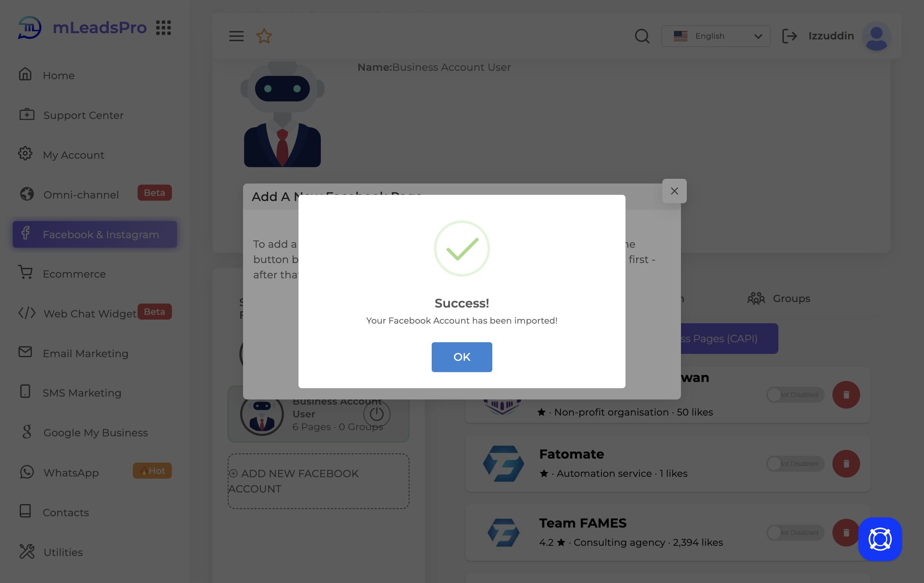Open the Ecommerce section icon
924x583 pixels.
(x=25, y=273)
